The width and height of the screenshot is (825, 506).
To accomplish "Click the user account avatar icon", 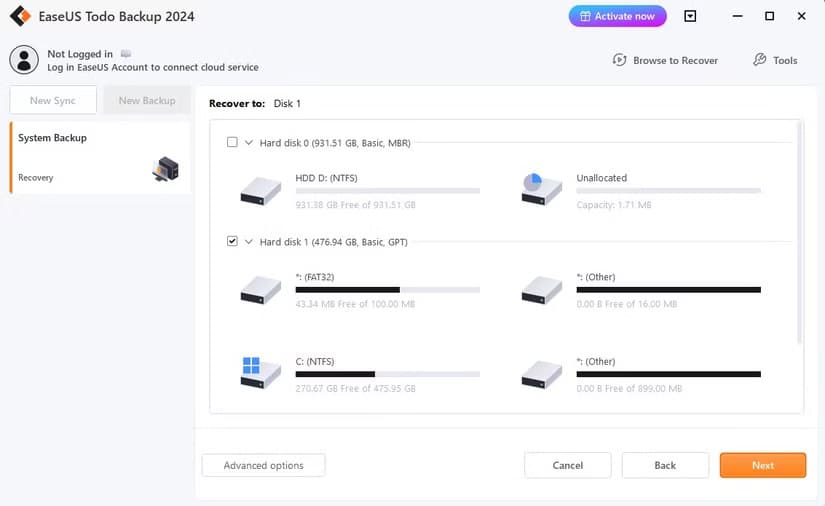I will [24, 59].
